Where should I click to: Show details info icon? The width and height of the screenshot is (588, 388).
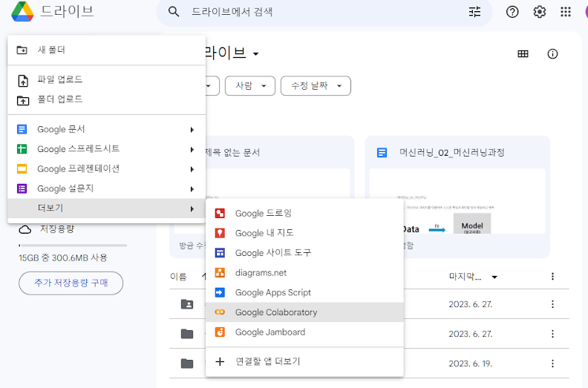click(x=552, y=54)
